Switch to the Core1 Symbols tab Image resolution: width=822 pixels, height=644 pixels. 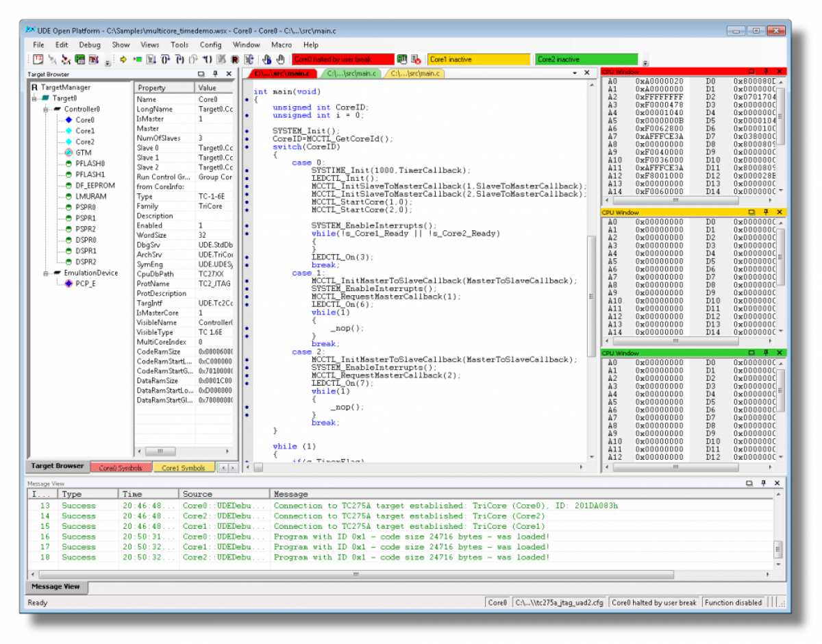pyautogui.click(x=184, y=467)
